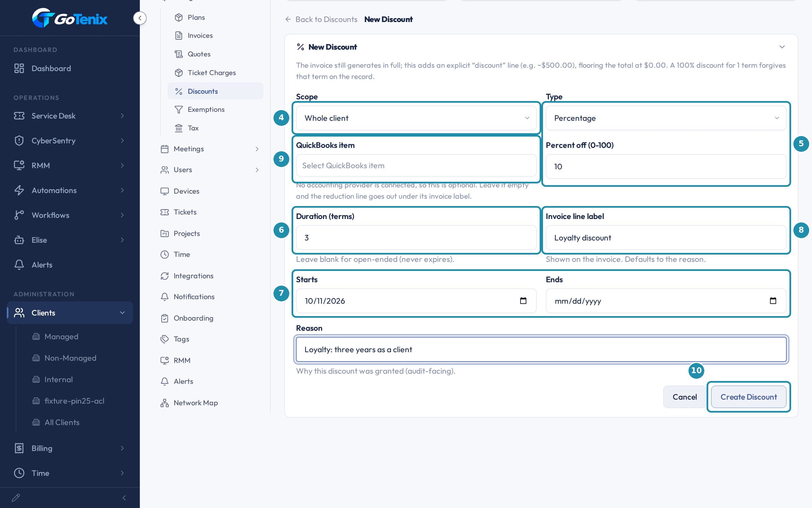The image size is (812, 508).
Task: Click the Plans cube icon
Action: tap(179, 17)
